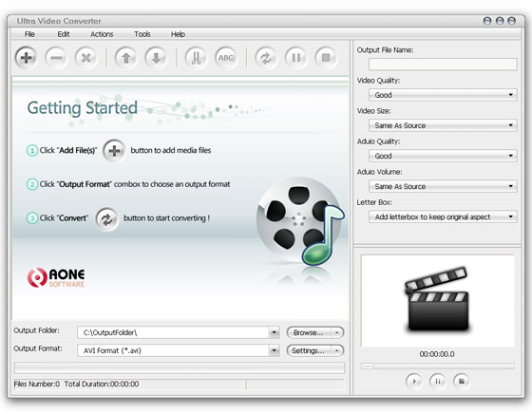Screen dimensions: 532x413
Task: Click the Add Files plus toolbar button
Action: tap(27, 58)
